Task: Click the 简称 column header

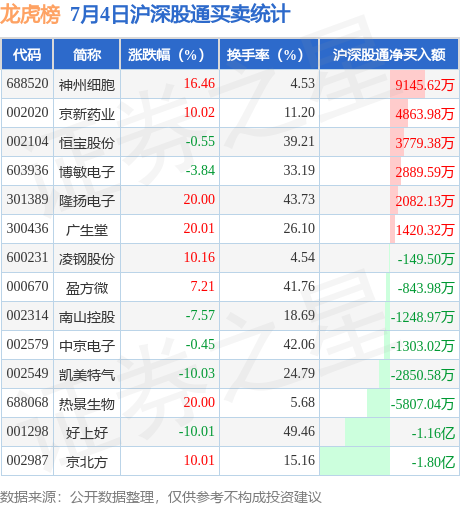Action: point(87,54)
